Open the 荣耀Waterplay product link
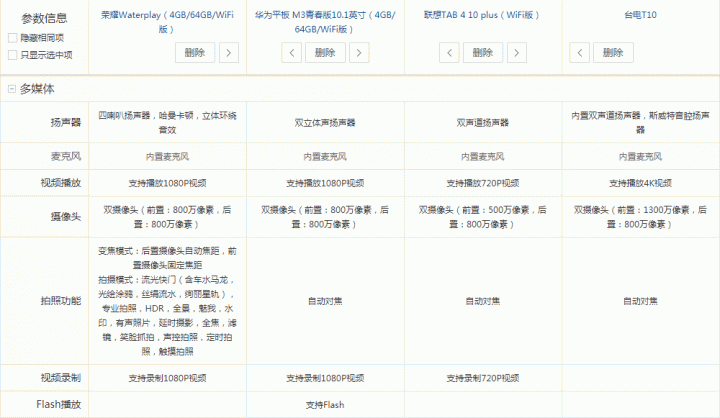Image resolution: width=720 pixels, height=418 pixels. pyautogui.click(x=168, y=22)
